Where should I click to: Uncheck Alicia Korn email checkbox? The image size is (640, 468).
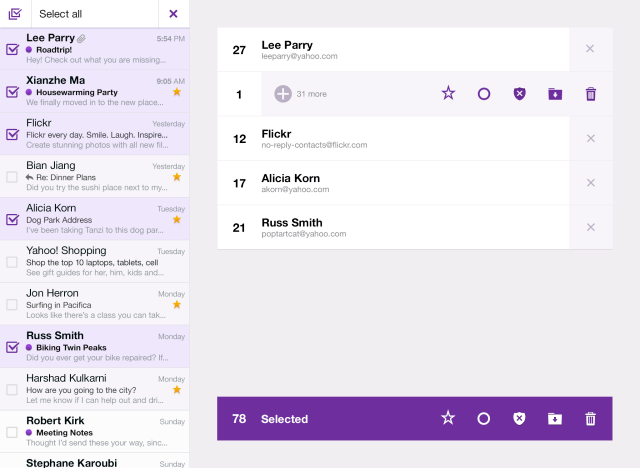click(12, 220)
